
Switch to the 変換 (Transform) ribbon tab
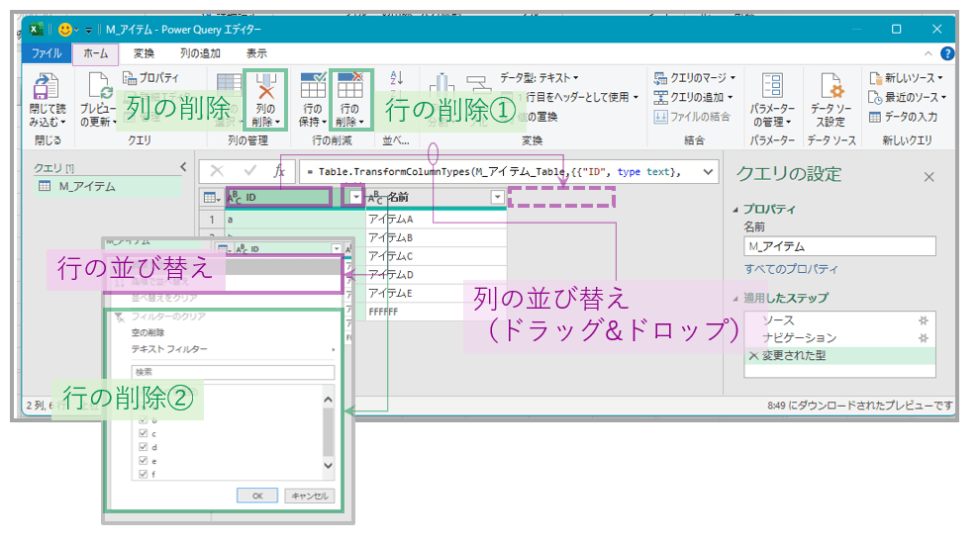[144, 53]
